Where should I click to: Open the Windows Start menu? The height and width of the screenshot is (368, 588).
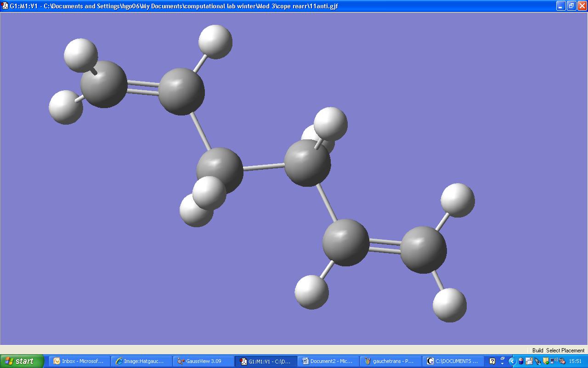(x=22, y=361)
